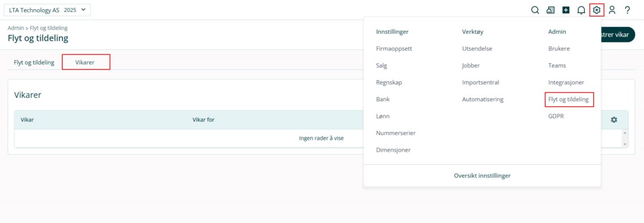Viewport: 644px width, 223px height.
Task: Open the company building icon
Action: click(550, 10)
